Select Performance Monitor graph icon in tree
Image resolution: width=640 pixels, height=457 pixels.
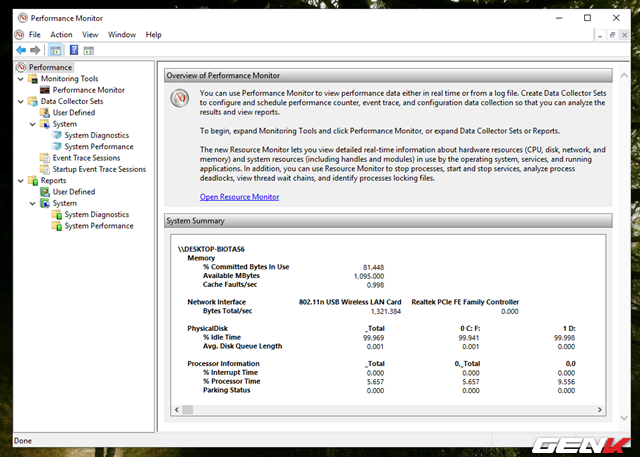click(44, 90)
